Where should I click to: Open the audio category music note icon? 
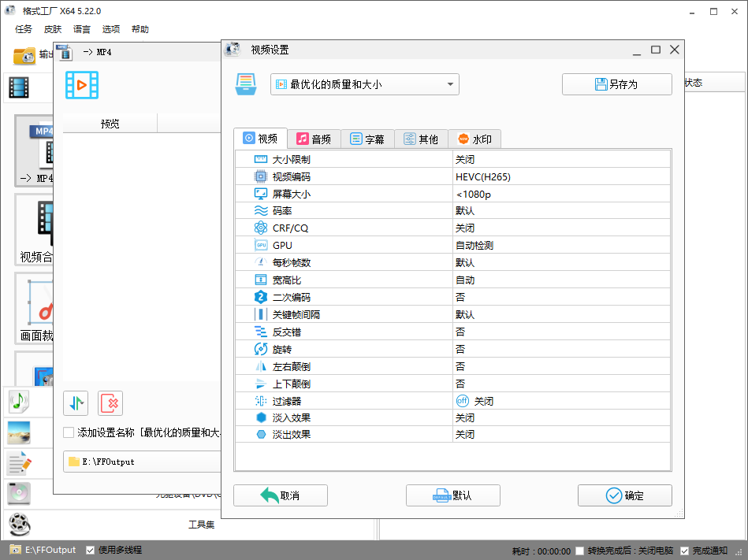pyautogui.click(x=19, y=401)
